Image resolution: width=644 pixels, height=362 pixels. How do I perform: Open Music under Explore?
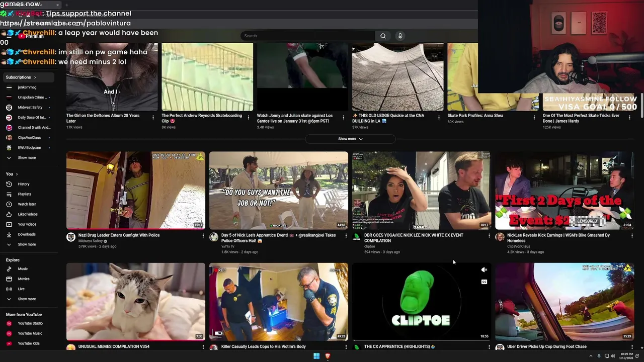pyautogui.click(x=23, y=269)
